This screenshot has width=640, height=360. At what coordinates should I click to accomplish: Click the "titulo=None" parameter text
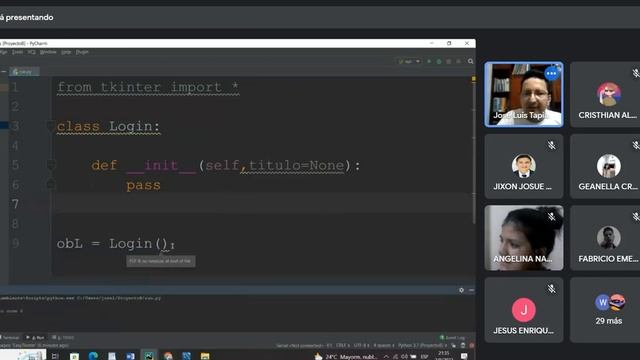(296, 165)
